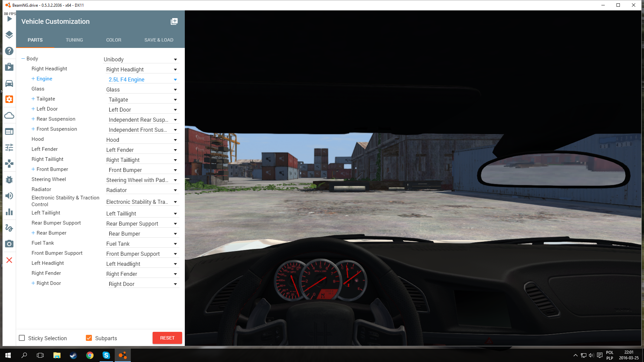This screenshot has height=362, width=644.
Task: Select the orange vehicle customization icon
Action: point(9,99)
